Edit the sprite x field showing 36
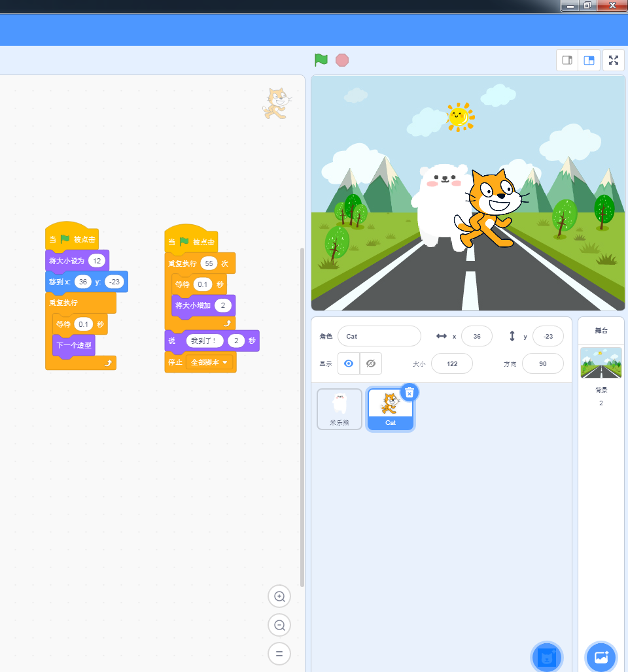The height and width of the screenshot is (672, 628). (x=477, y=336)
